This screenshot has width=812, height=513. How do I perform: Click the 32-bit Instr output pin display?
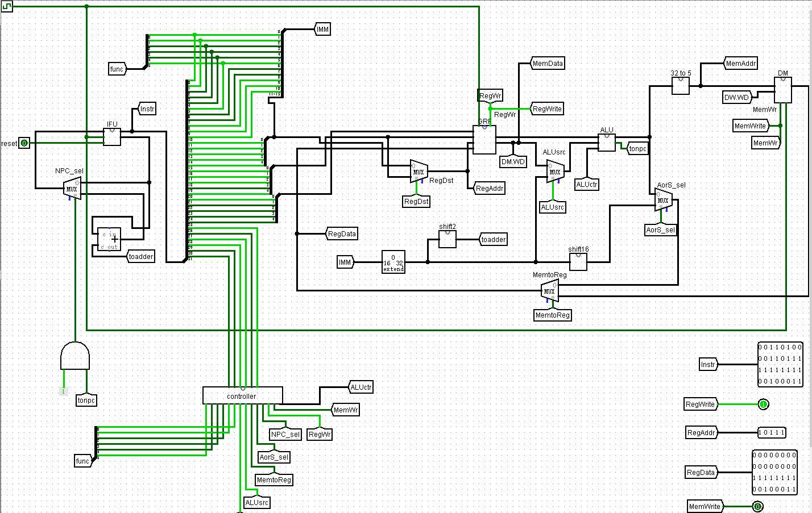click(x=780, y=364)
